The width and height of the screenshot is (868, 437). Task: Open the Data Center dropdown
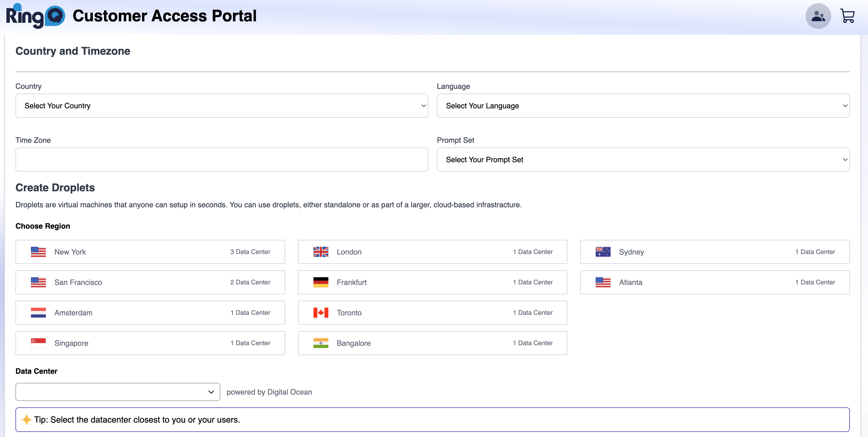[117, 392]
